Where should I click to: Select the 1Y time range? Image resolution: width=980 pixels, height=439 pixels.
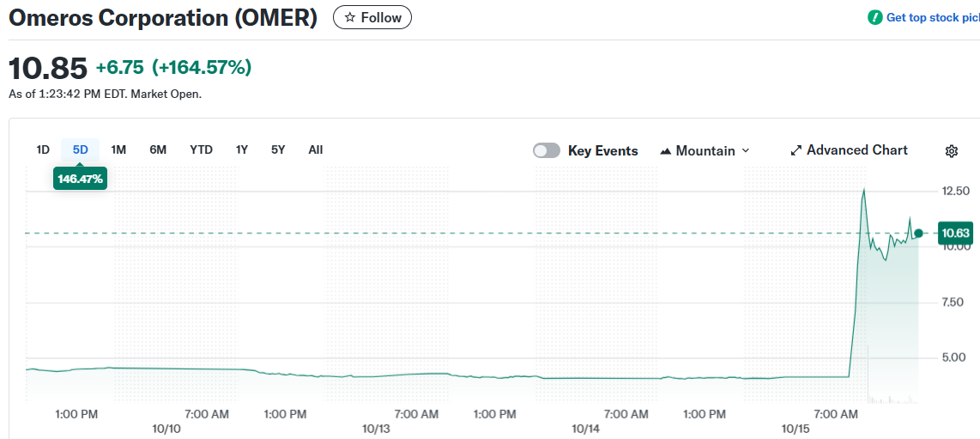point(242,149)
